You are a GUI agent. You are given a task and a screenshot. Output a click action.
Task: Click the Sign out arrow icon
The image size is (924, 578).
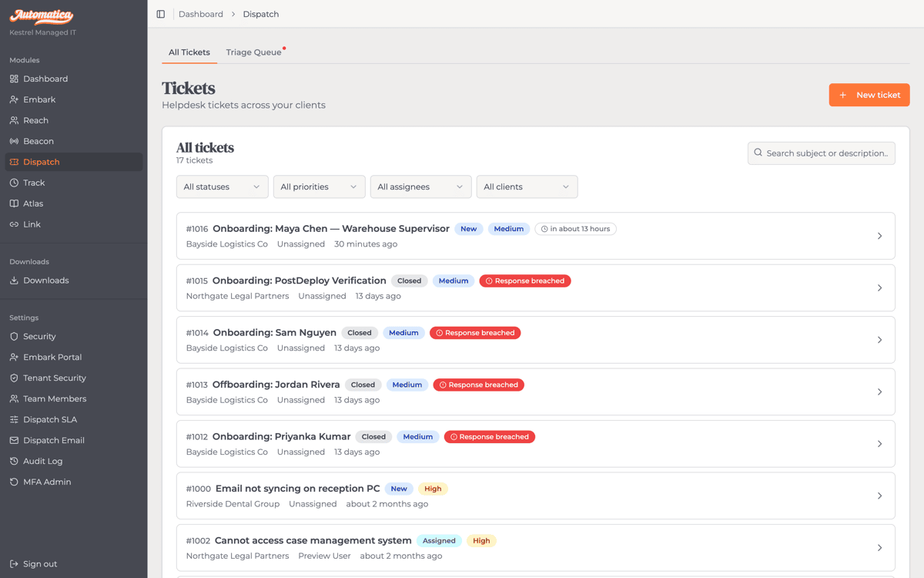pos(14,564)
